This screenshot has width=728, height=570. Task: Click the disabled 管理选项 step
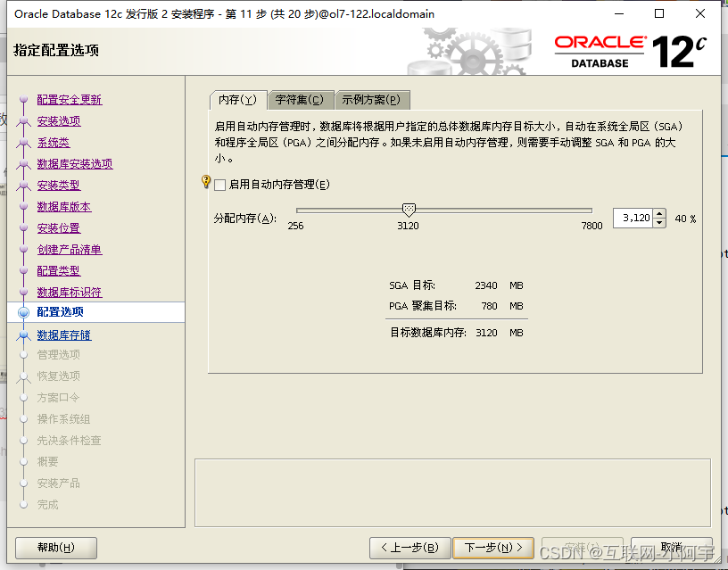click(59, 355)
